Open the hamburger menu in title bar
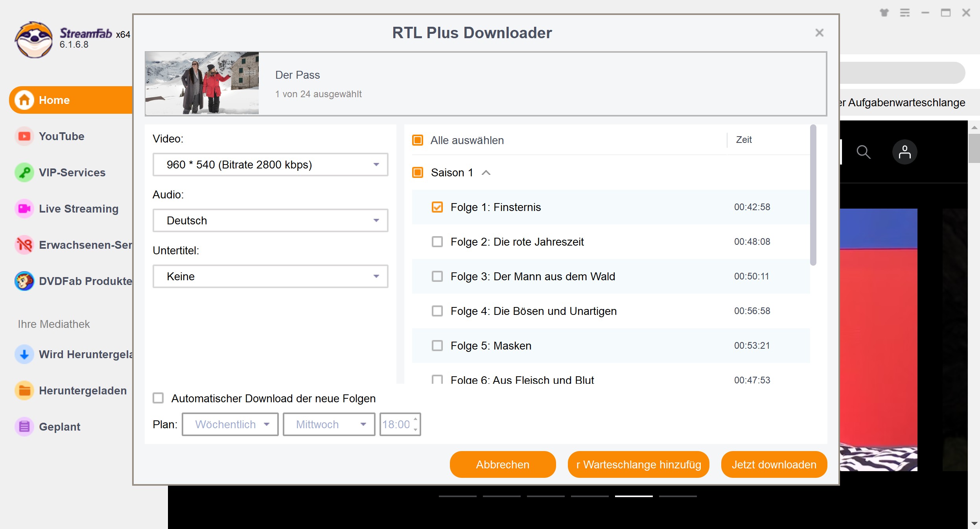 (x=905, y=13)
